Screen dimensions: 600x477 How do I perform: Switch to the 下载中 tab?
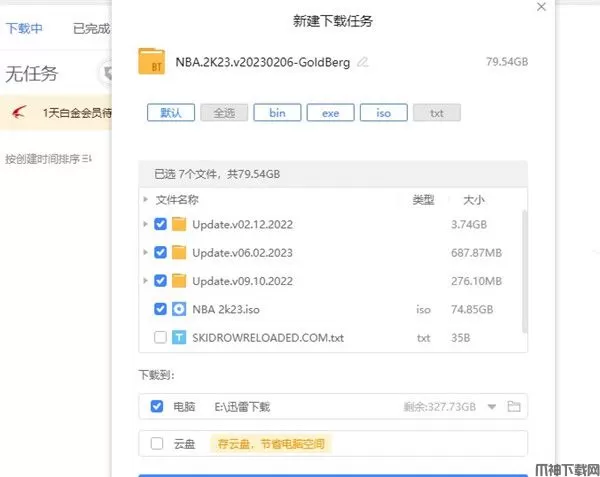pyautogui.click(x=24, y=28)
